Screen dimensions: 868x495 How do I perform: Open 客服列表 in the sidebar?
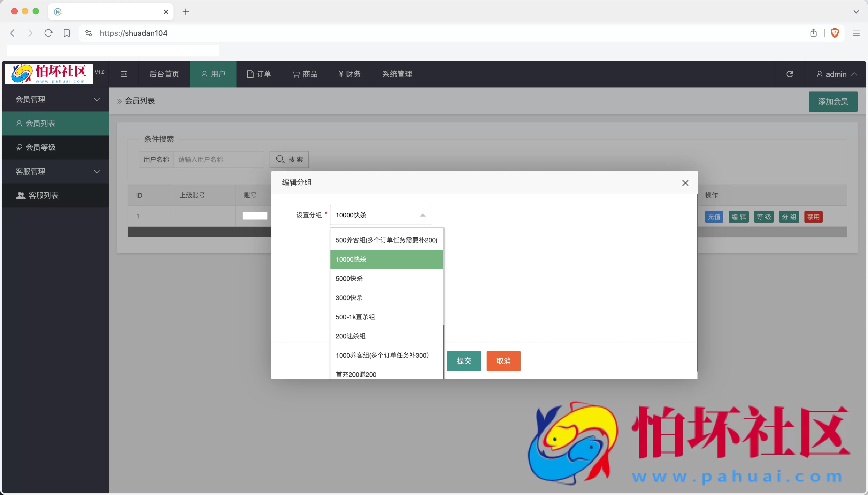[44, 195]
